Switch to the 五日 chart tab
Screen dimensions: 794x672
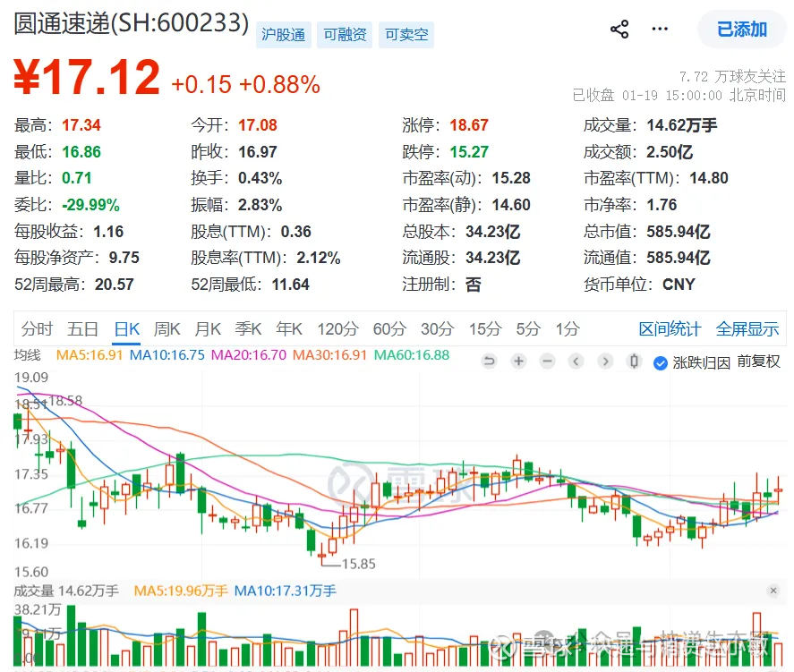82,329
